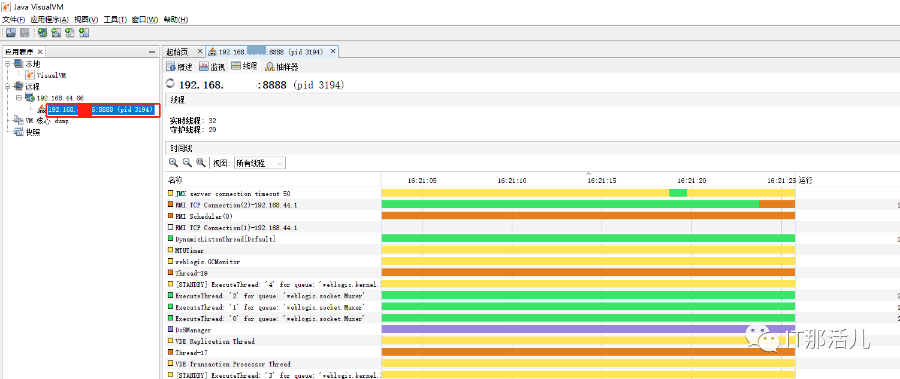Select VM 核心 dump tree item

click(x=48, y=121)
